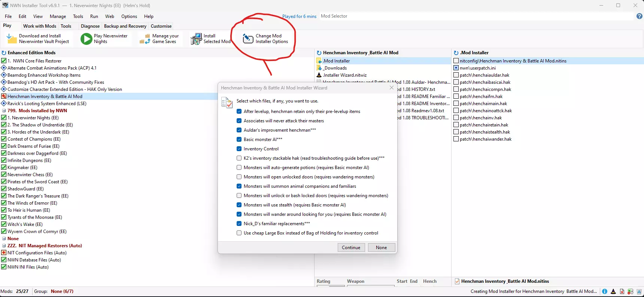Toggle the nwn\userpatch.ini file box
644x297 pixels.
[x=456, y=68]
